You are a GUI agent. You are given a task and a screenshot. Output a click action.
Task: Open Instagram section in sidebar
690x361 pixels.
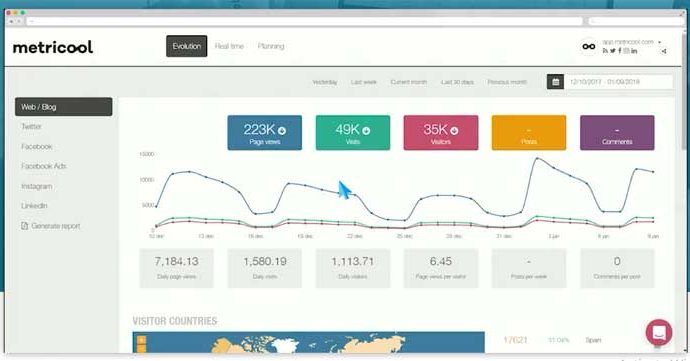pyautogui.click(x=37, y=186)
